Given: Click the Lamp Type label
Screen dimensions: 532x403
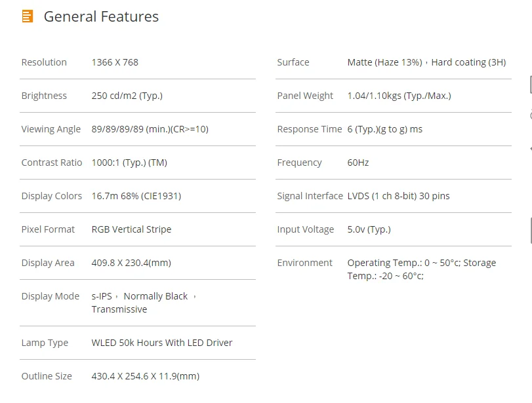Looking at the screenshot, I should pos(45,343).
